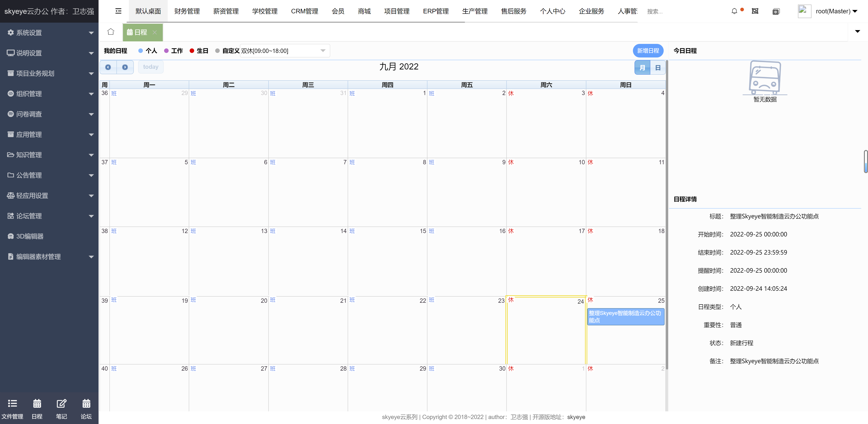868x424 pixels.
Task: Click the notification bell icon
Action: click(x=734, y=11)
